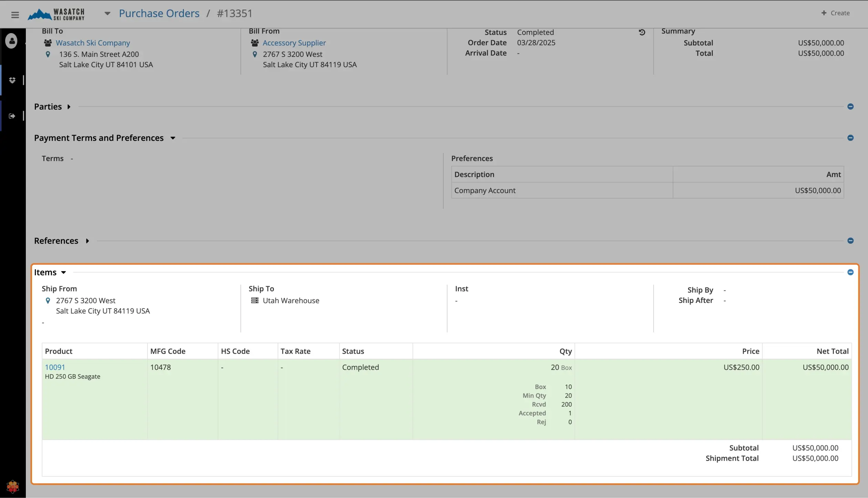Click order number #13351 in breadcrumb
The width and height of the screenshot is (868, 498).
235,13
